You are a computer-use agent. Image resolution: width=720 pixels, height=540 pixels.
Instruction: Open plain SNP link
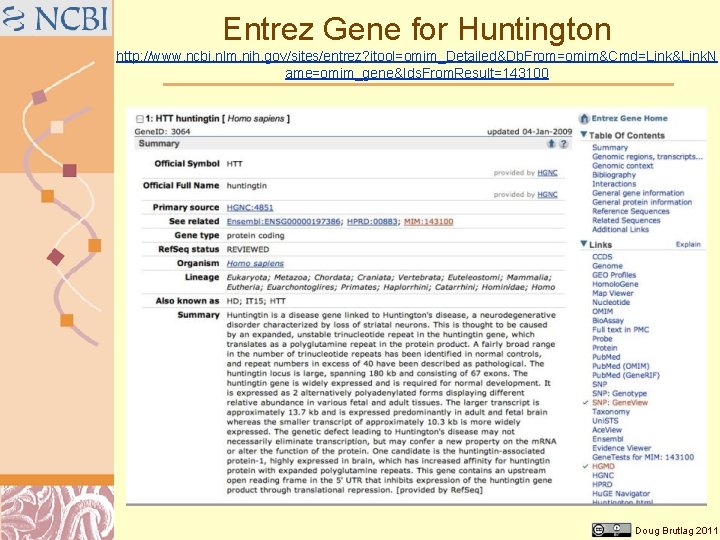599,384
